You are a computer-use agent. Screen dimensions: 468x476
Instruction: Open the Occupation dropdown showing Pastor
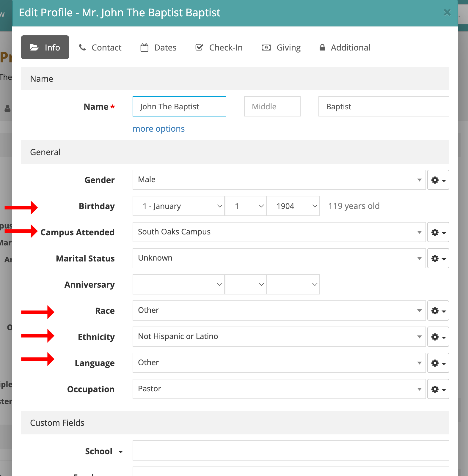(279, 389)
